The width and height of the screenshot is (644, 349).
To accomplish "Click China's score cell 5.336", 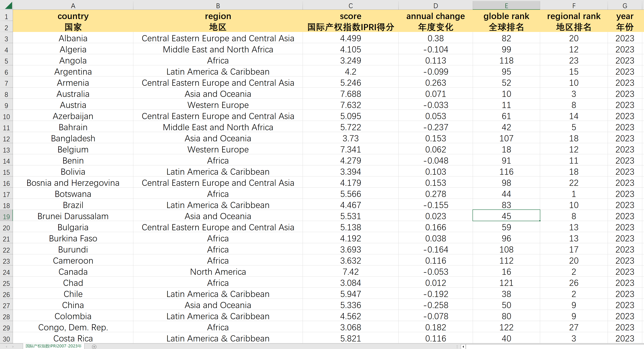I will [x=350, y=305].
